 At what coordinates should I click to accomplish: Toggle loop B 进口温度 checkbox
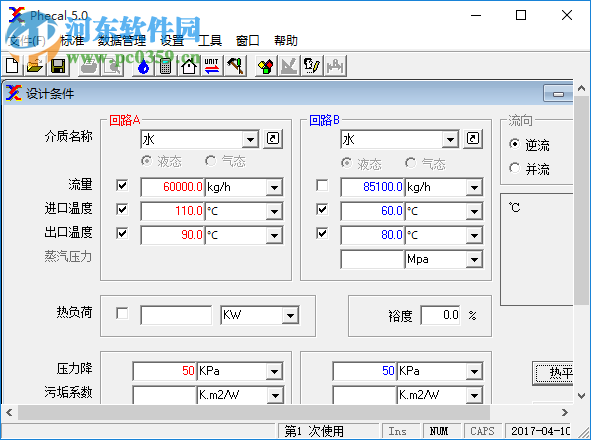tap(322, 209)
